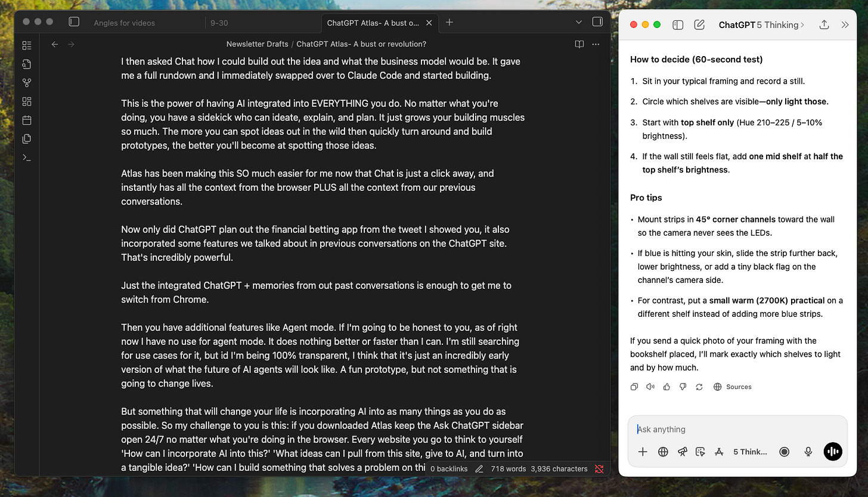The image size is (868, 497).
Task: Open a new Obsidian tab with plus
Action: pos(449,22)
